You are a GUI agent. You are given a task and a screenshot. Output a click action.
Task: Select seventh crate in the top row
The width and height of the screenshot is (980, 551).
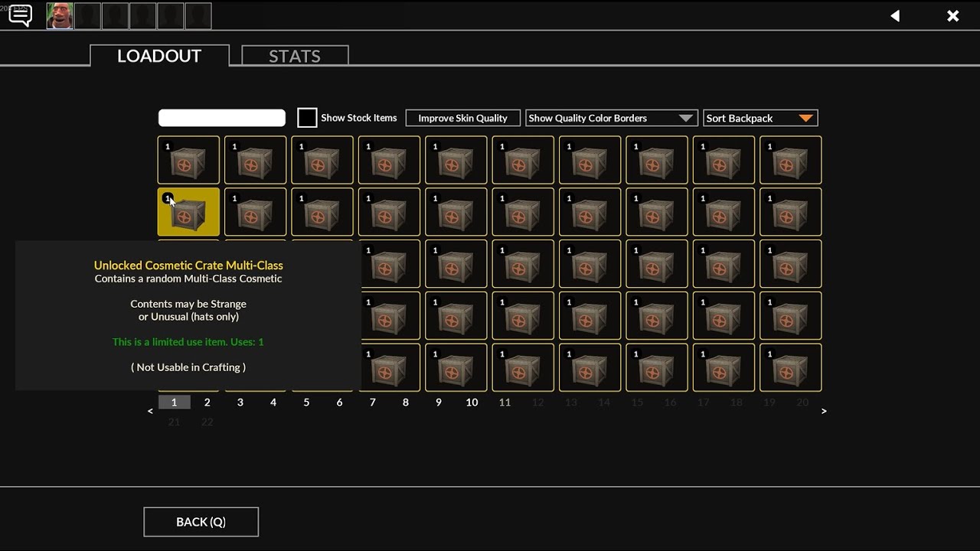(x=590, y=160)
